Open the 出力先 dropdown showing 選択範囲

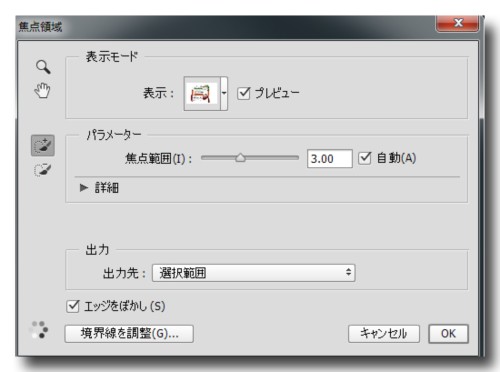254,273
